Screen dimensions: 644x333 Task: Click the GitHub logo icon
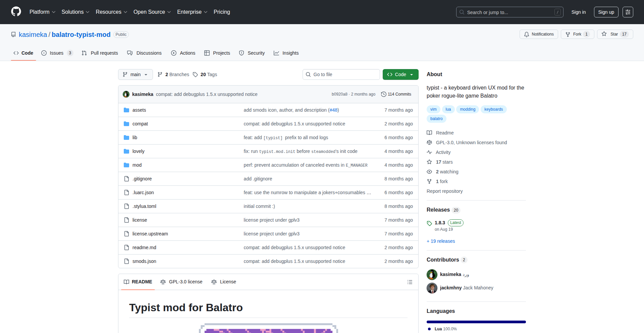[x=16, y=12]
